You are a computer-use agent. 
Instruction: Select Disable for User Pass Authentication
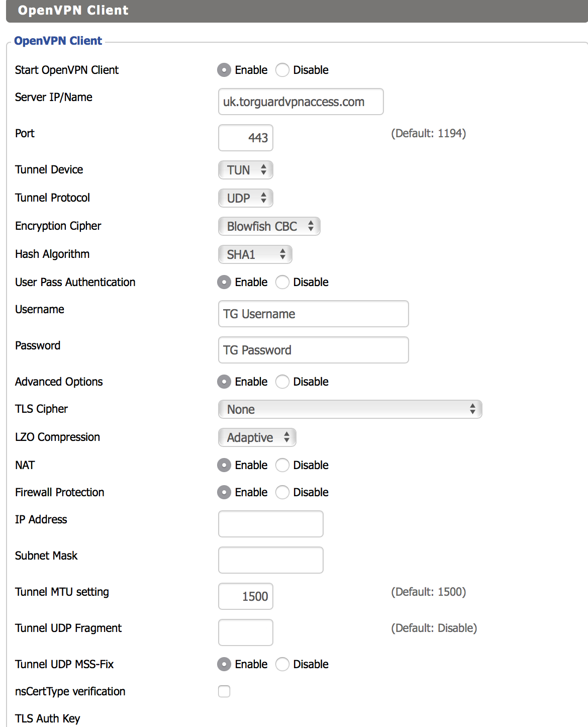pos(282,282)
